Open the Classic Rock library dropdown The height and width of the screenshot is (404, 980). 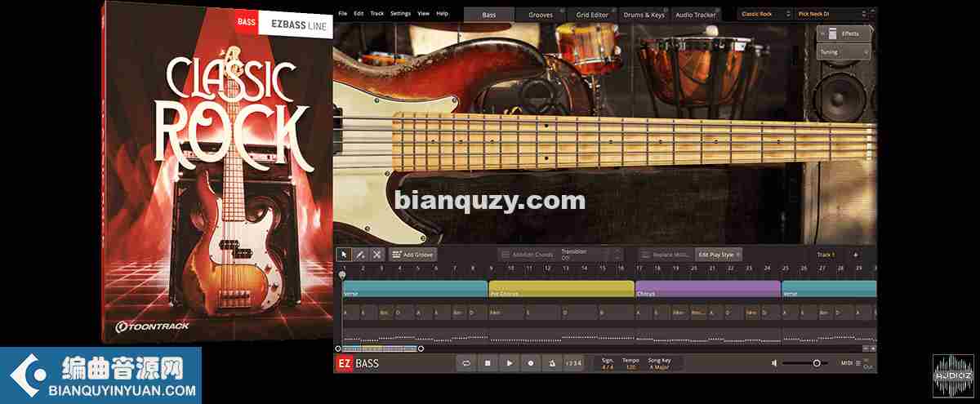[764, 15]
